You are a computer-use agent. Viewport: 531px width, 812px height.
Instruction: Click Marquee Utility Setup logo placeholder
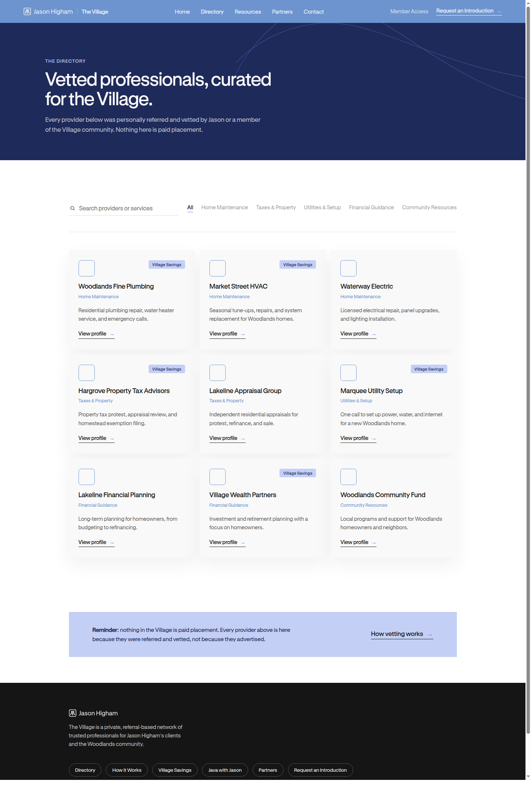(x=348, y=373)
